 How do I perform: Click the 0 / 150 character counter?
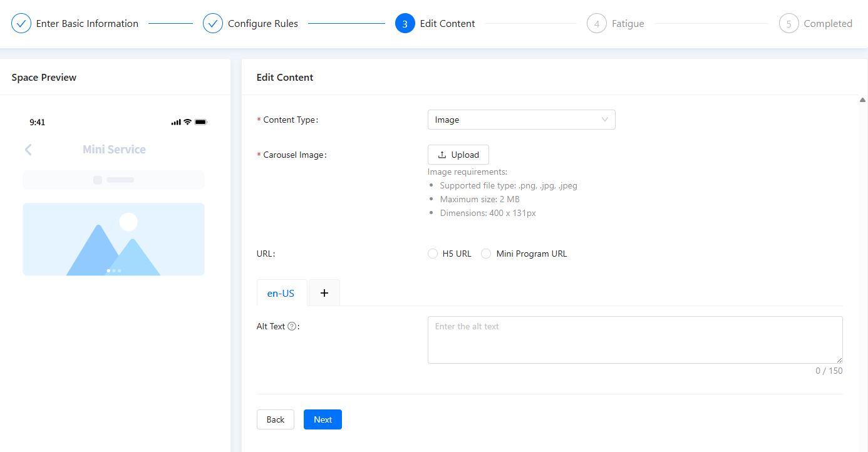(x=829, y=371)
